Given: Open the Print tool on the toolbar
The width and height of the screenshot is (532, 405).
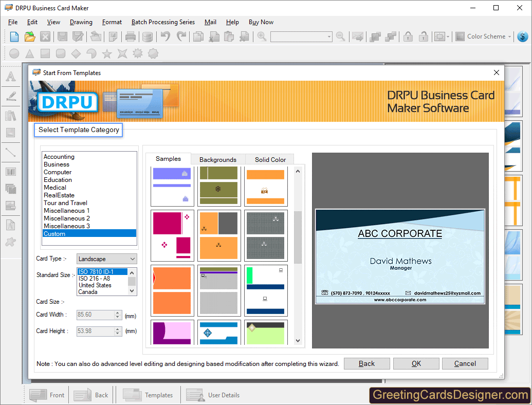Looking at the screenshot, I should coord(131,36).
